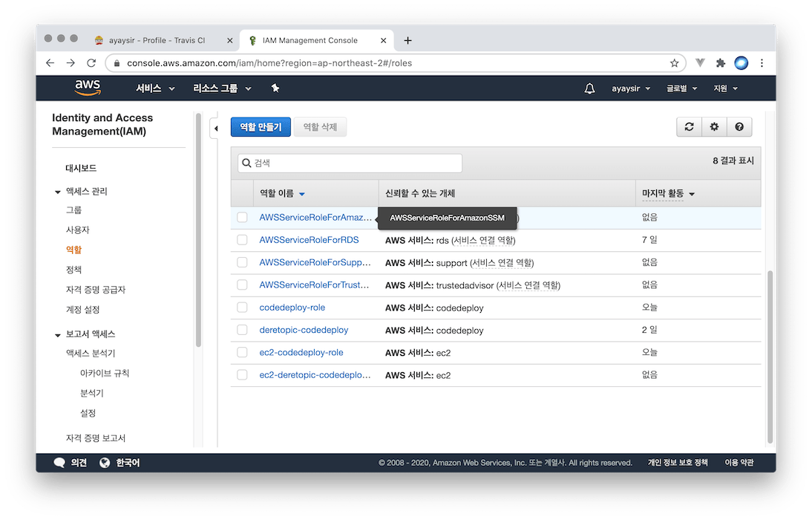Open the notifications bell icon
Viewport: 812px width, 520px height.
click(x=589, y=88)
